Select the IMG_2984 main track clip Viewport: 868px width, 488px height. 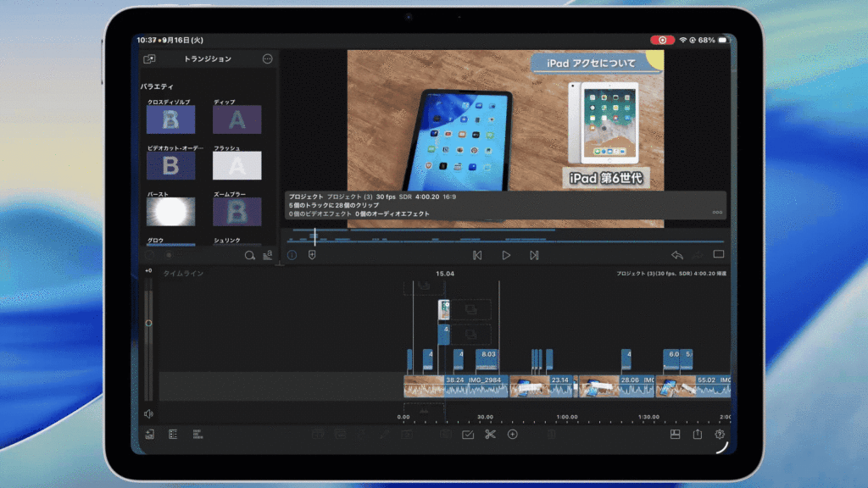coord(456,386)
